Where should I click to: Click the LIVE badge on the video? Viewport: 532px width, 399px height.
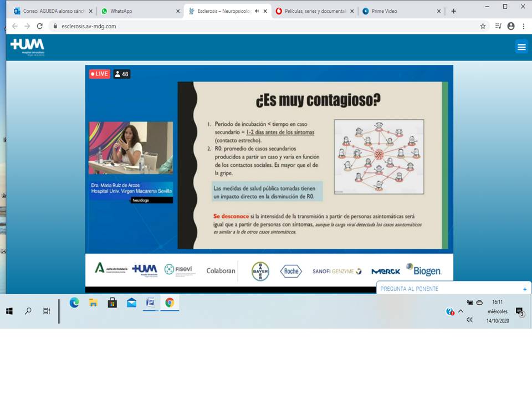100,74
